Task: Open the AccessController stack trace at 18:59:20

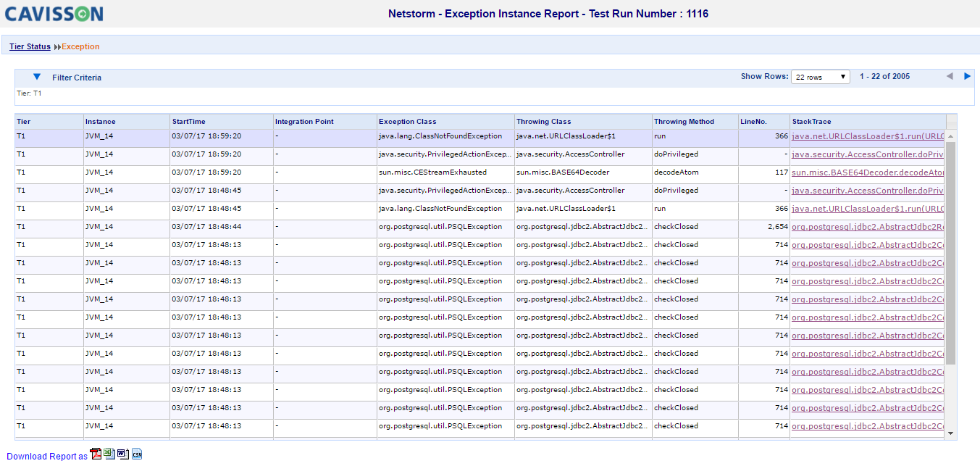Action: coord(868,154)
